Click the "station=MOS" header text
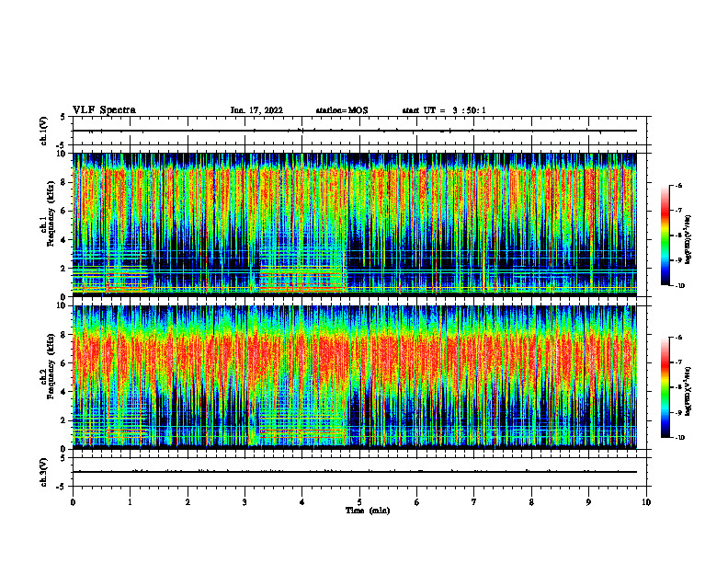 tap(342, 110)
